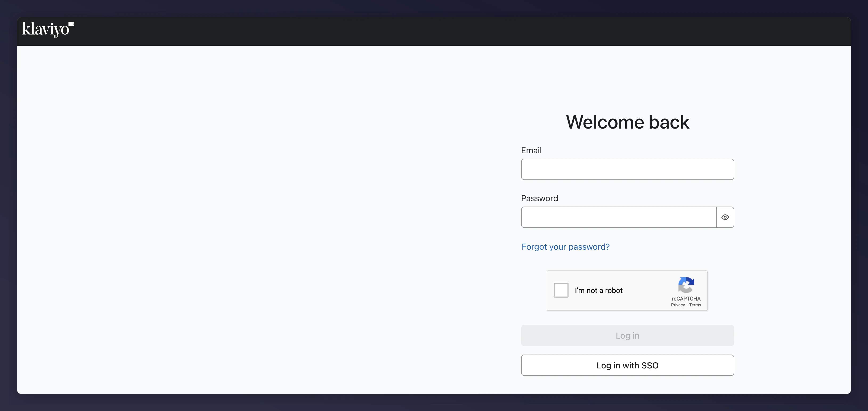Open the reCAPTCHA Terms link
Viewport: 868px width, 411px height.
tap(695, 305)
